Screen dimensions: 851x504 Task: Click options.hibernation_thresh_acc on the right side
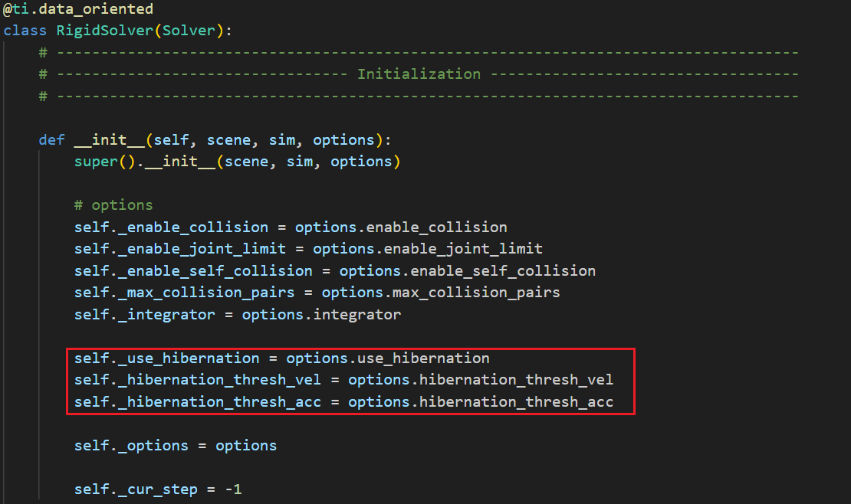point(481,402)
